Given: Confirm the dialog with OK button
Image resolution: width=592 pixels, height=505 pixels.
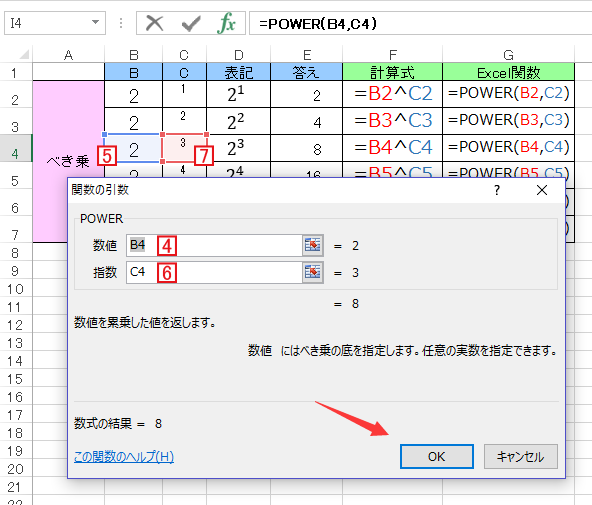Looking at the screenshot, I should click(x=437, y=457).
